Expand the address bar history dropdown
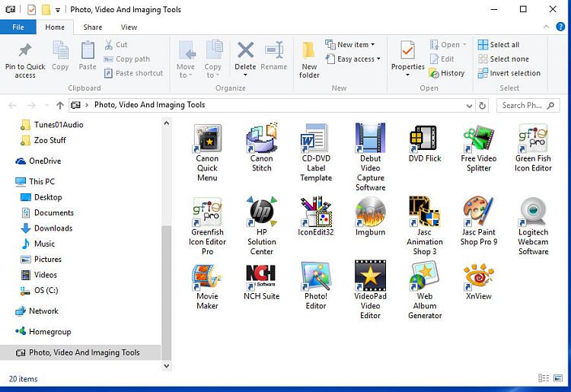 pos(469,106)
